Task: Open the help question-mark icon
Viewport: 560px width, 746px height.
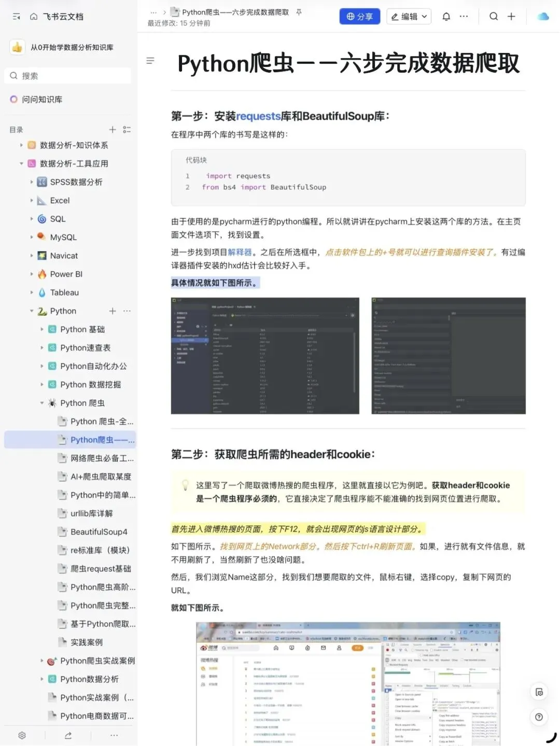Action: (x=539, y=717)
